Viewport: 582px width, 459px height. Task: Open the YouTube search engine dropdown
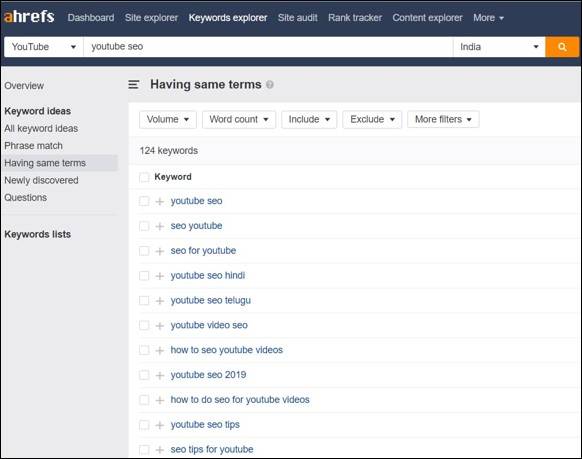(x=44, y=47)
